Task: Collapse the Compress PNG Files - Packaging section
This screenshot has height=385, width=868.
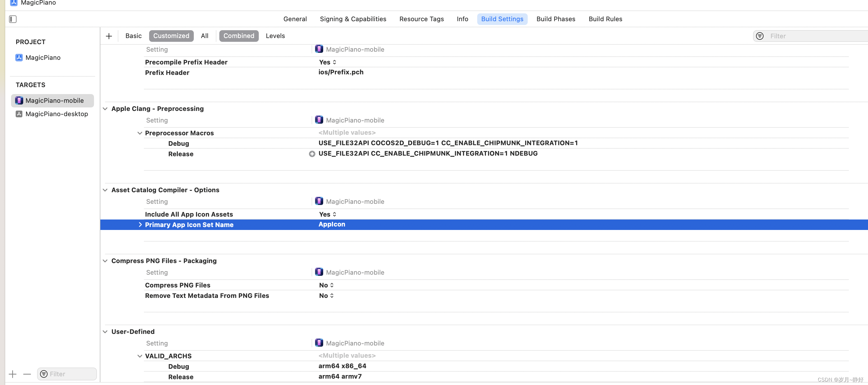Action: pos(105,261)
